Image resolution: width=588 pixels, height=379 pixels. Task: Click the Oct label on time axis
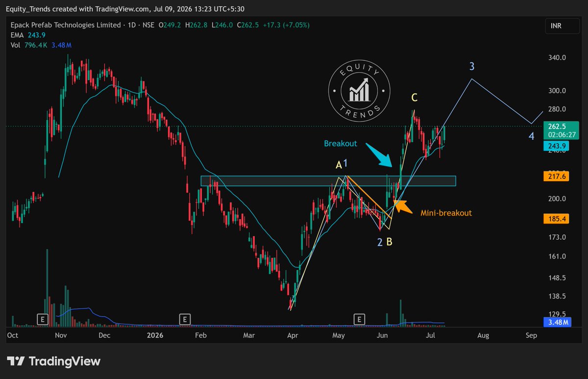(13, 336)
